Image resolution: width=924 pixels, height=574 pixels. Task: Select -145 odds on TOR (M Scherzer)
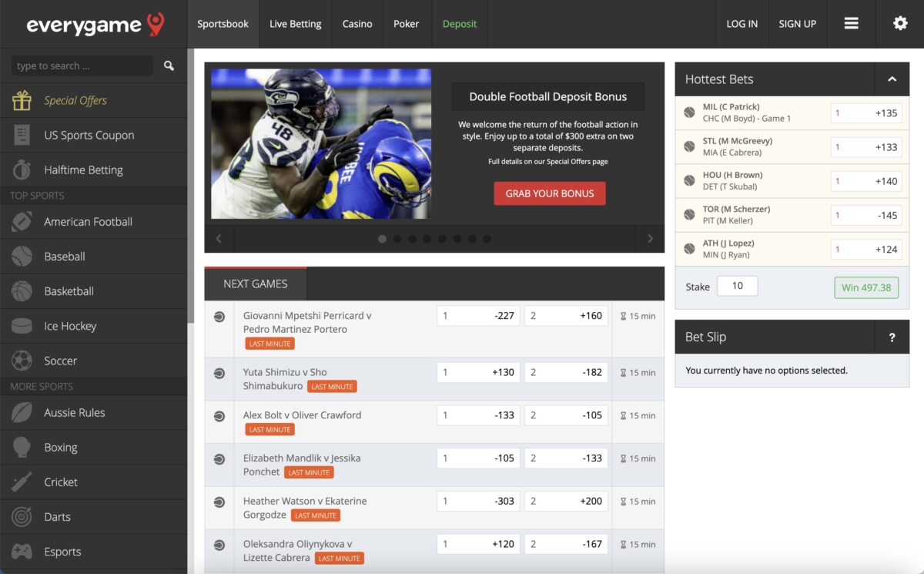866,215
